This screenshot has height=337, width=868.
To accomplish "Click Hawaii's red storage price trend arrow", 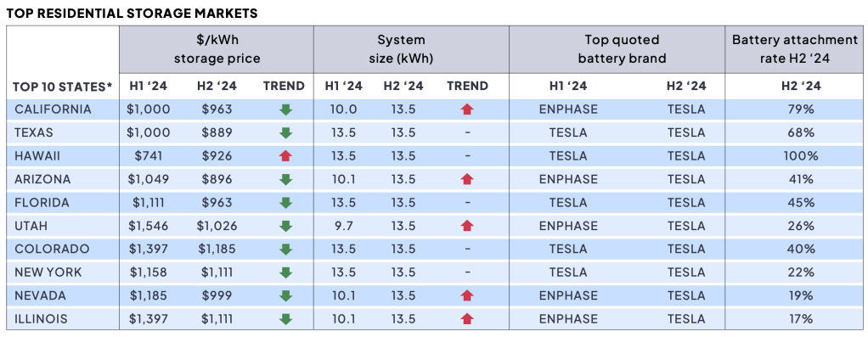I will [285, 156].
